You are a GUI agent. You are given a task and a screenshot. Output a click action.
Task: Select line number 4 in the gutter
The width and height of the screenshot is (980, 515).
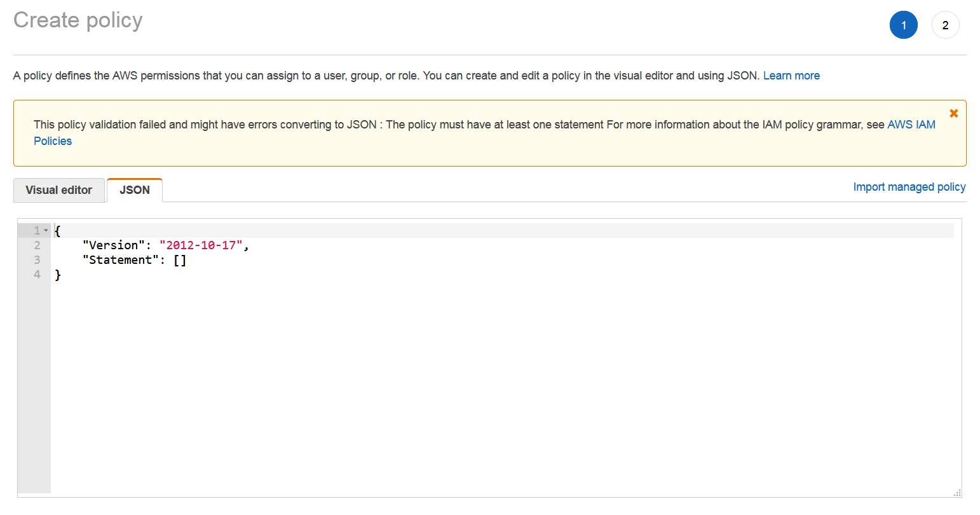(x=37, y=274)
